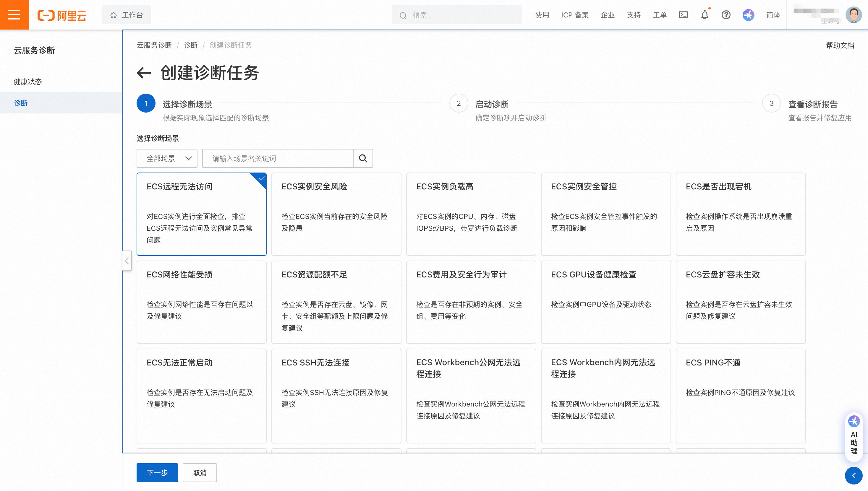Image resolution: width=868 pixels, height=491 pixels.
Task: Select the ECS资源配额不足 card
Action: click(336, 302)
